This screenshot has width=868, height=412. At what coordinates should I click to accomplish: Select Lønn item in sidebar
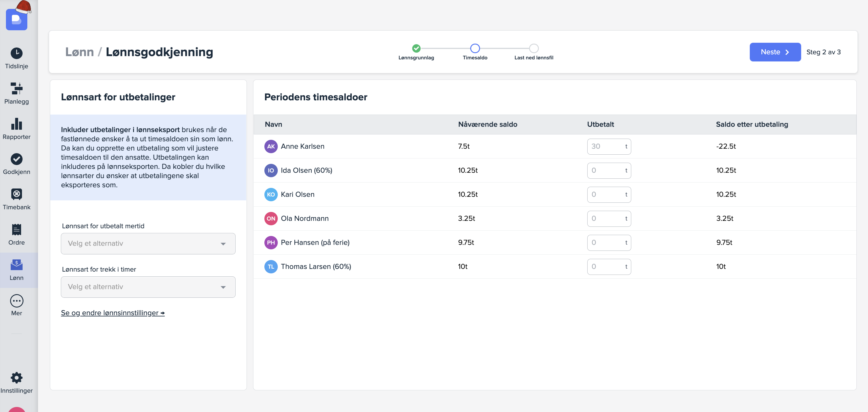[16, 270]
